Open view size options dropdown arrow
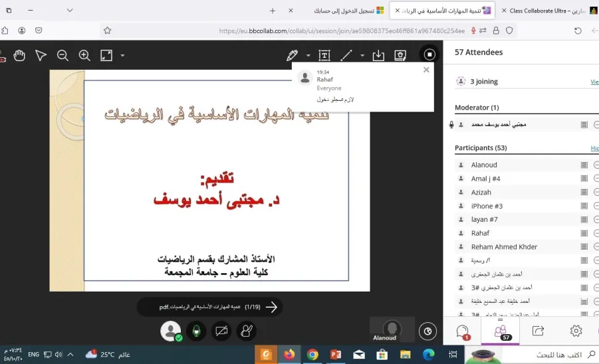The height and width of the screenshot is (364, 599). [x=122, y=55]
